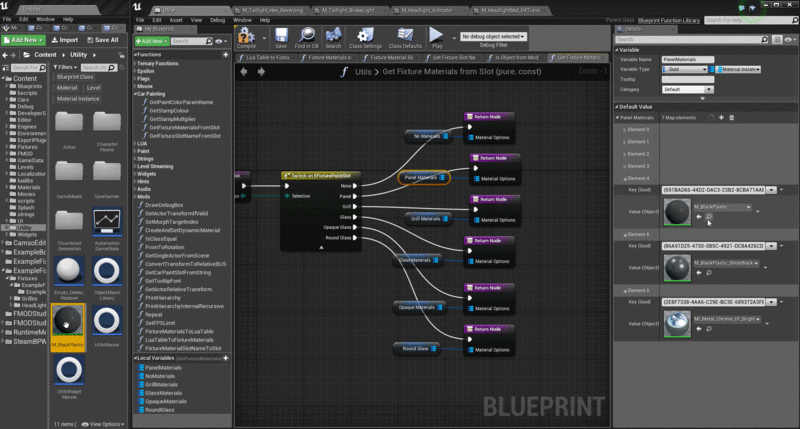800x429 pixels.
Task: Toggle My Blueprint view options eye
Action: (x=220, y=41)
